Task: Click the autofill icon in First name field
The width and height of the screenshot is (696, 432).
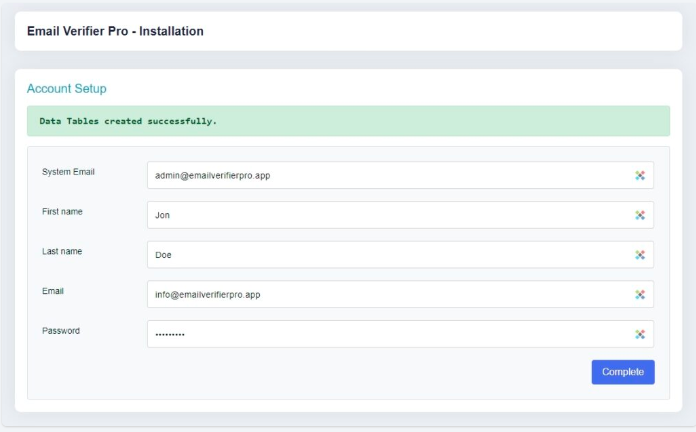Action: 640,215
